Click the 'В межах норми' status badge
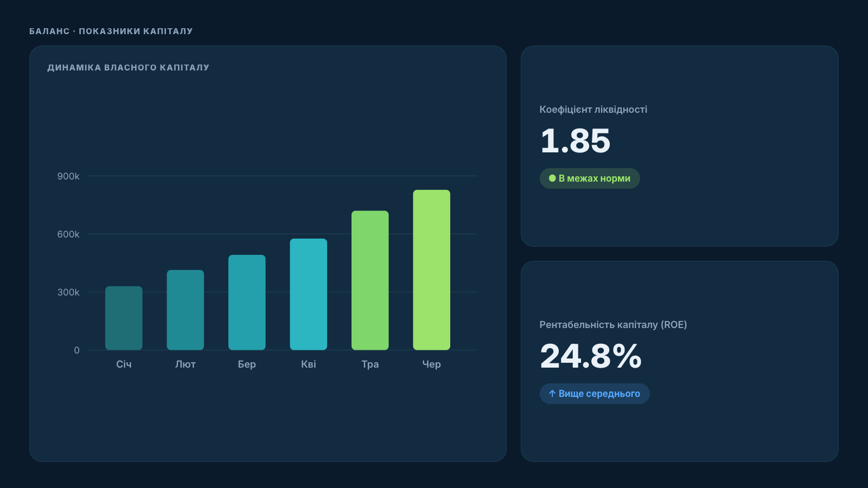The width and height of the screenshot is (868, 488). (590, 178)
